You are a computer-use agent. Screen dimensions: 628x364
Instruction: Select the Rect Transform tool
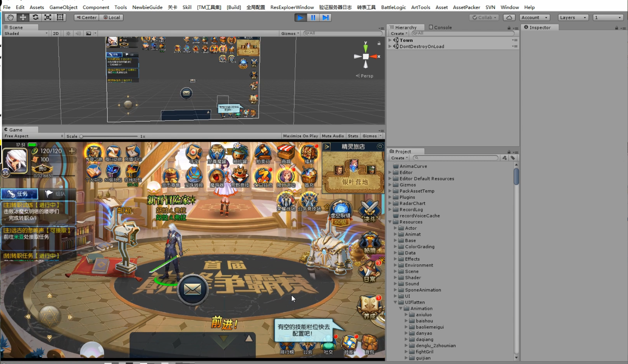point(60,17)
